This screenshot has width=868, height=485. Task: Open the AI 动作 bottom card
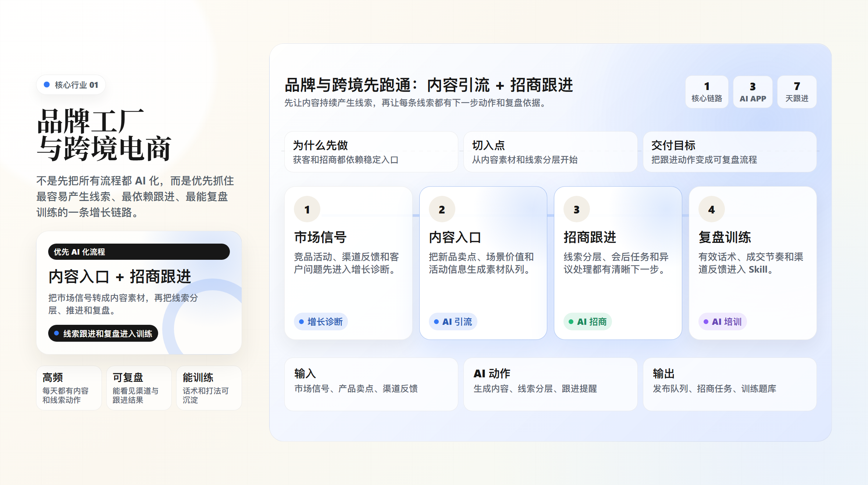pyautogui.click(x=550, y=384)
